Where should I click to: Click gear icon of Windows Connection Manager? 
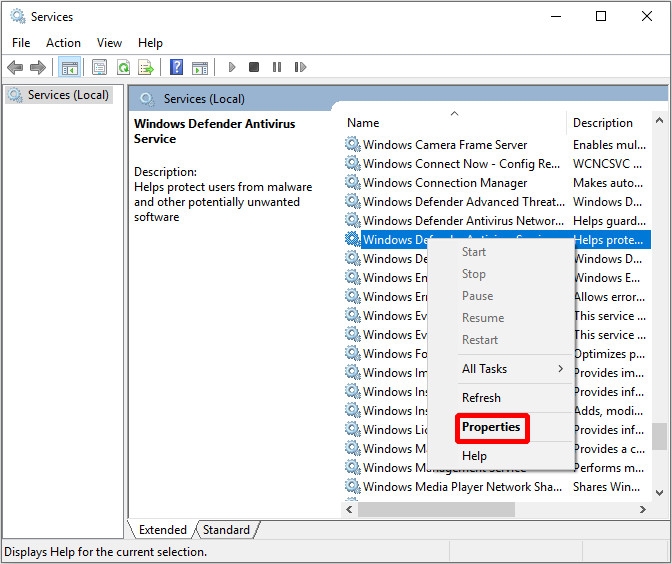point(352,182)
